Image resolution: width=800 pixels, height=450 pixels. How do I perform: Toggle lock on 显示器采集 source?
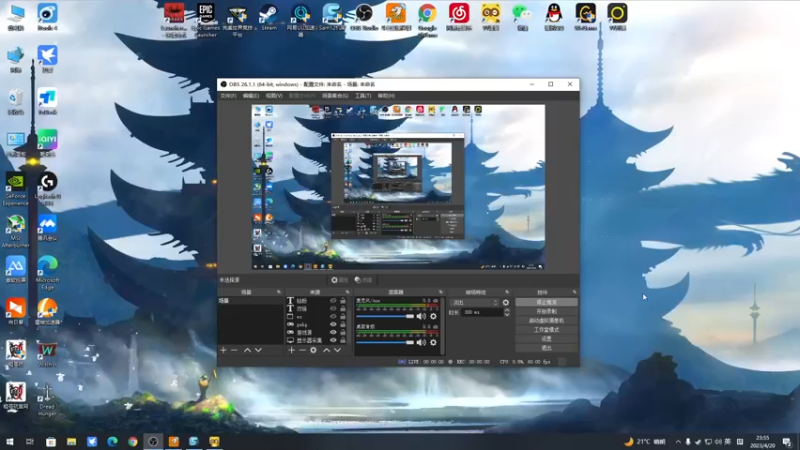(x=343, y=340)
